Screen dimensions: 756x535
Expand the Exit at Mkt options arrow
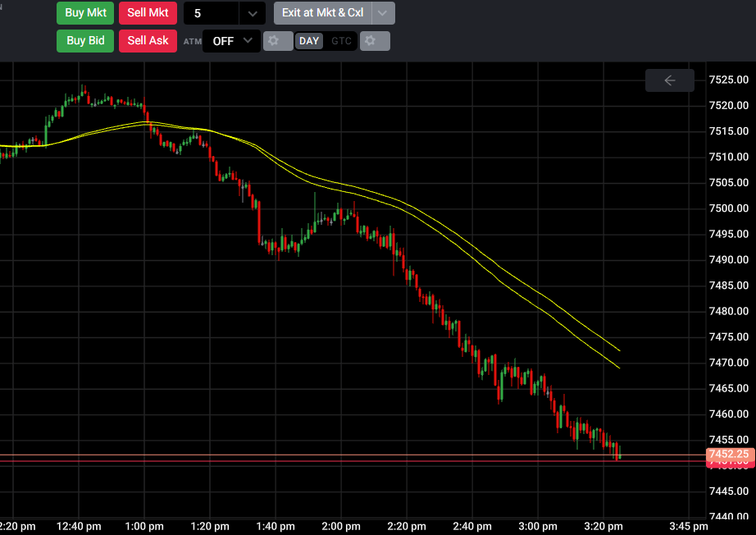[x=383, y=13]
